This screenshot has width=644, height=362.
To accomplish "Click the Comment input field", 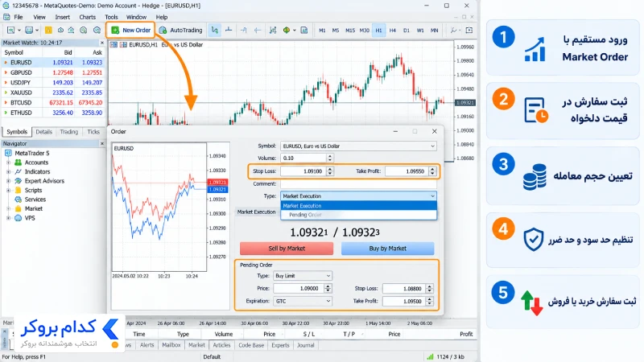I will [x=358, y=184].
